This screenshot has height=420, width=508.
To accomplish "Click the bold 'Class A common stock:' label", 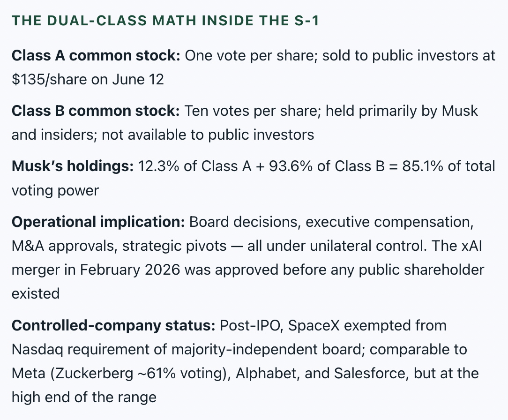I will point(96,56).
